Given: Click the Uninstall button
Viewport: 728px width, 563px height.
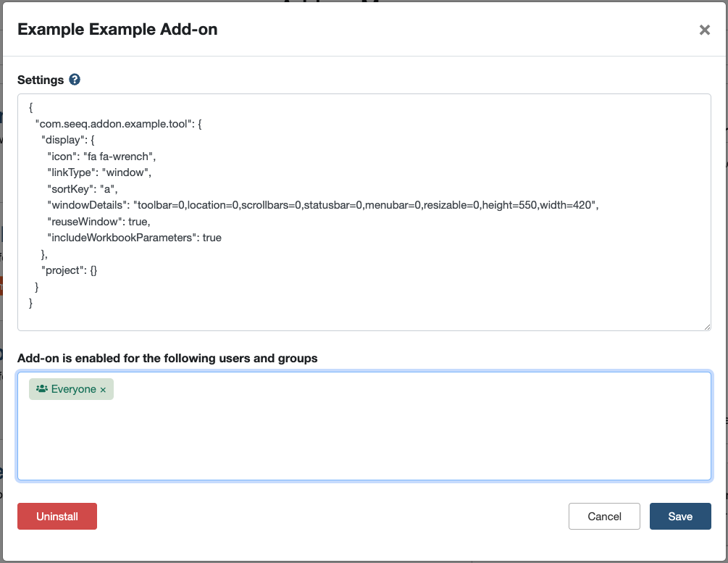Looking at the screenshot, I should pos(57,517).
